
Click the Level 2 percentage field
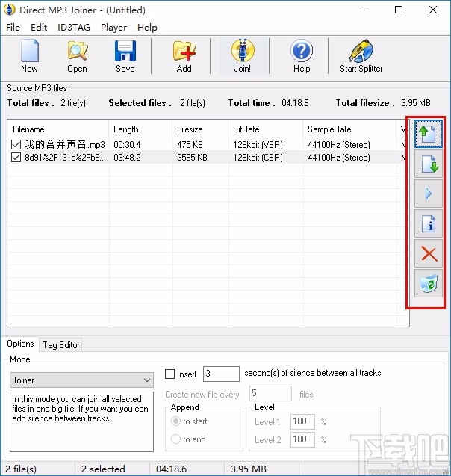pos(302,439)
